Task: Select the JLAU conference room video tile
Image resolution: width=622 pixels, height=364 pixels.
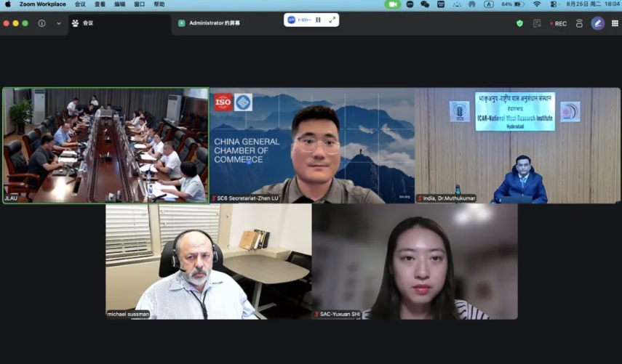Action: [x=106, y=145]
